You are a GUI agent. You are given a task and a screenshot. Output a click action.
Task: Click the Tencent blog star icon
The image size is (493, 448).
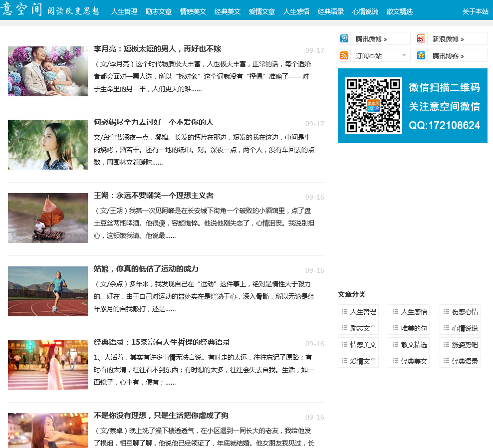coord(421,56)
